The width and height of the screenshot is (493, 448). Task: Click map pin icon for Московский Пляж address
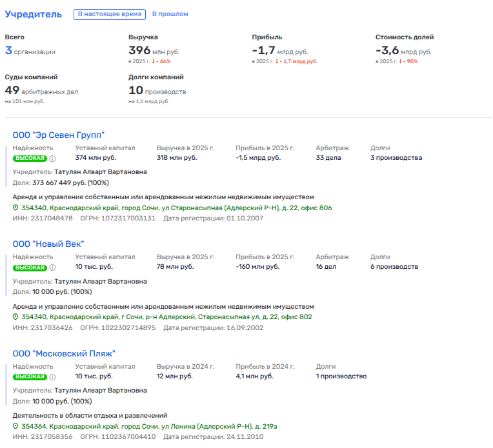(x=16, y=427)
